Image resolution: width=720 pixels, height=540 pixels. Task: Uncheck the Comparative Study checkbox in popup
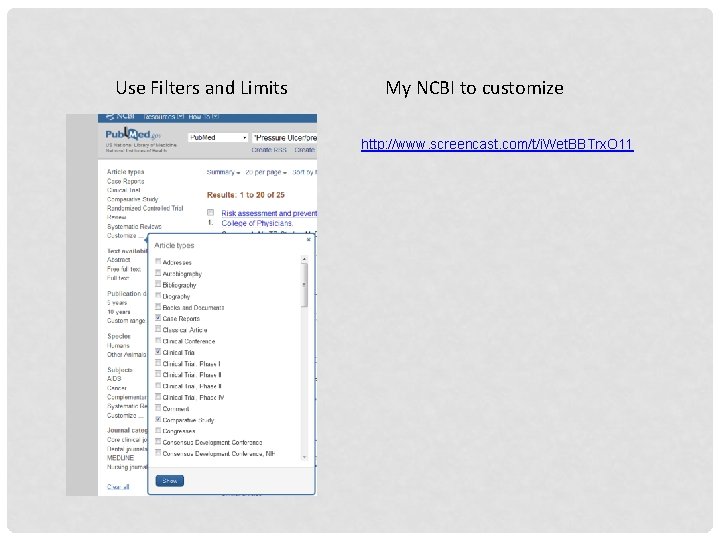(158, 419)
